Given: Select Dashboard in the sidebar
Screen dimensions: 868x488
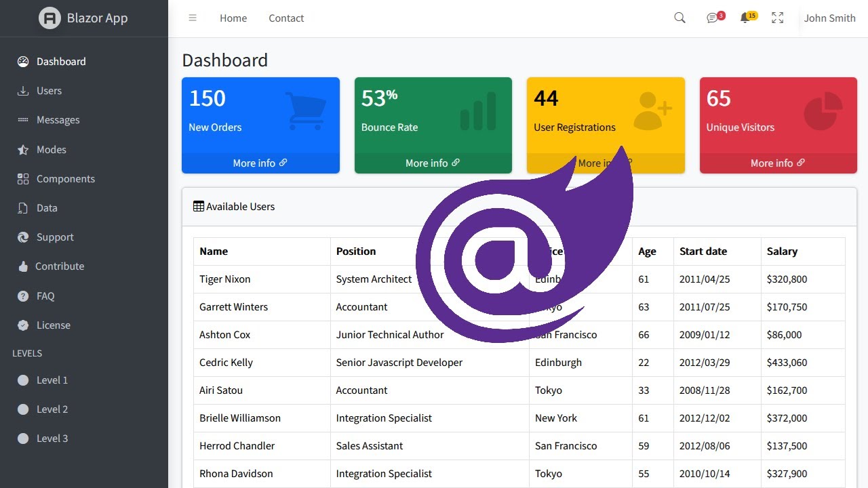Looking at the screenshot, I should click(x=84, y=62).
